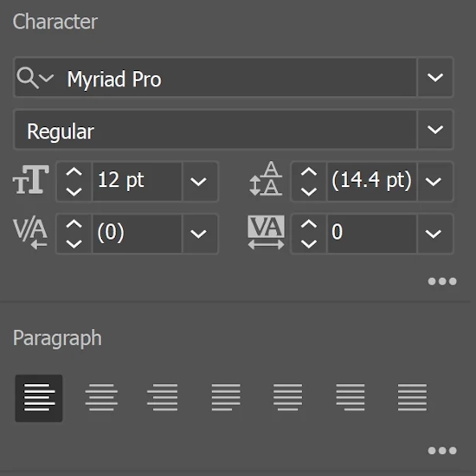Image resolution: width=476 pixels, height=476 pixels.
Task: Choose Justify with last line aligned right
Action: [351, 397]
